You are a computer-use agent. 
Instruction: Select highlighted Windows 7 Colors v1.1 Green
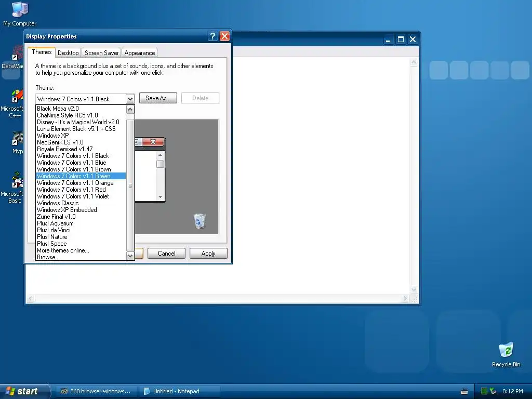point(81,176)
